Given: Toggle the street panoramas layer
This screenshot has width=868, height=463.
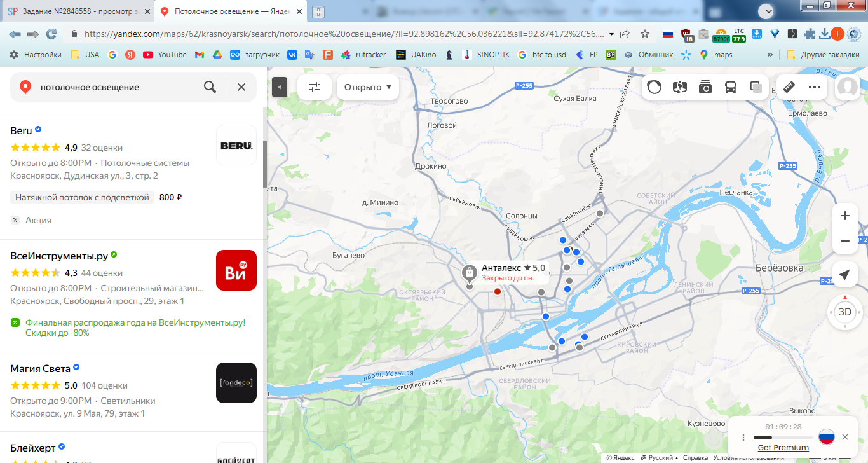Looking at the screenshot, I should (x=680, y=87).
